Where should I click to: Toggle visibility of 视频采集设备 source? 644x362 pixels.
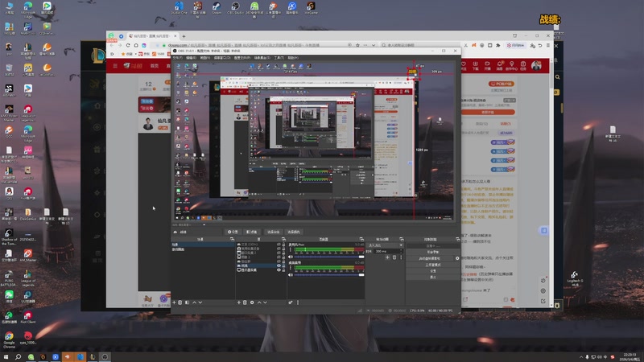[x=279, y=249]
